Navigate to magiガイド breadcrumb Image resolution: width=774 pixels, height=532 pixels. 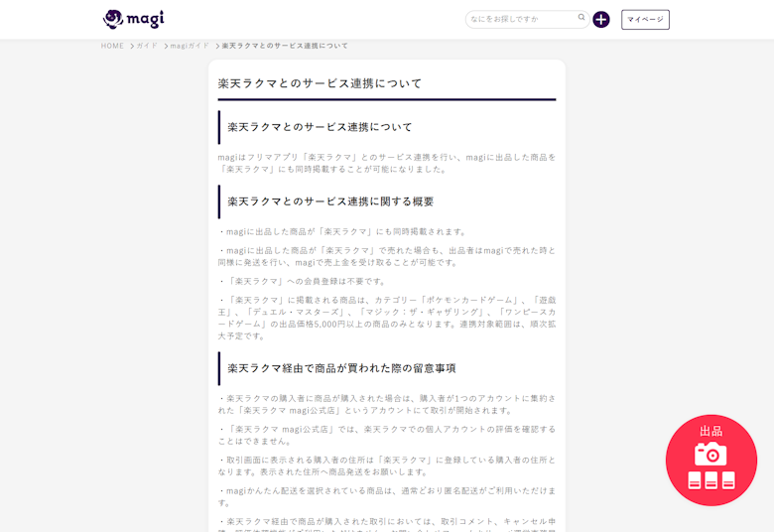click(190, 46)
